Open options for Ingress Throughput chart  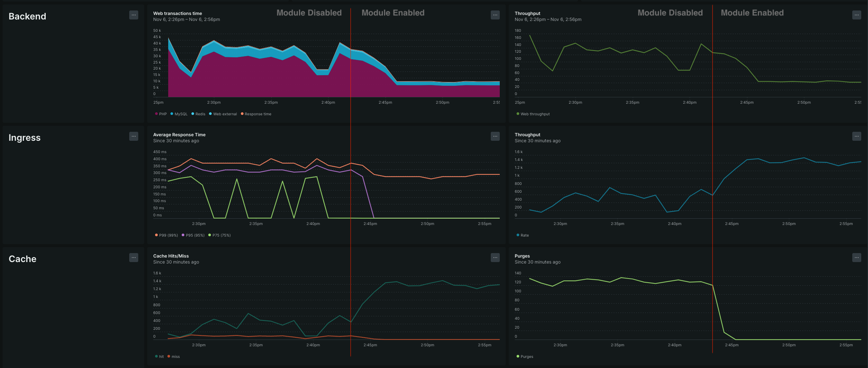[857, 136]
